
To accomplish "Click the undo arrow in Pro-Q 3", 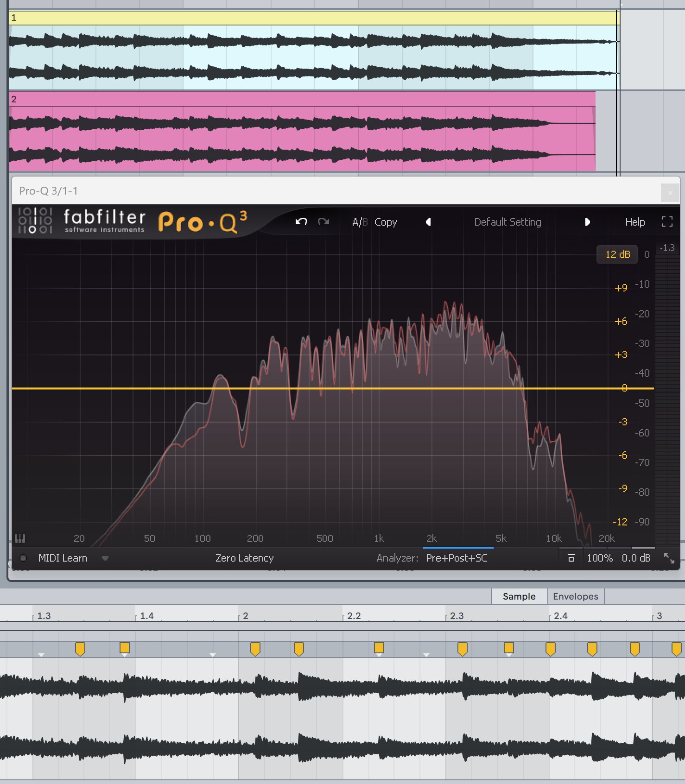I will (301, 222).
